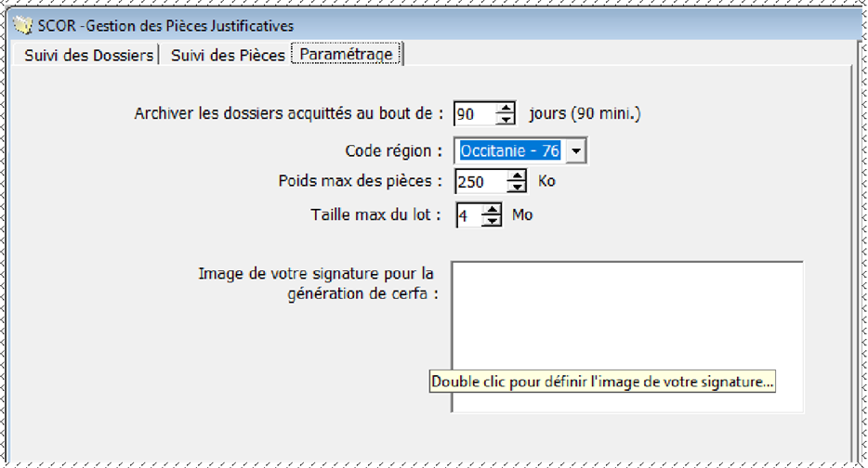
Task: Click the 'Double clic pour définir' tooltip
Action: (x=602, y=382)
